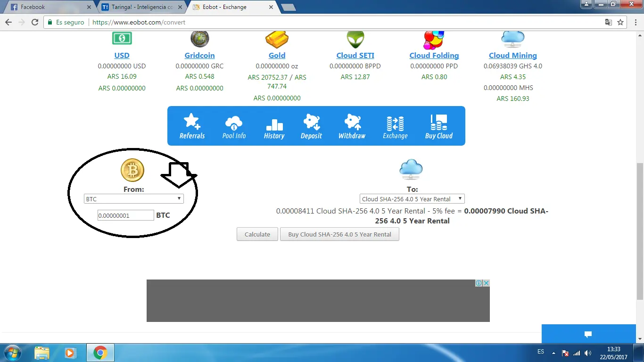
Task: Open the Referrals star icon
Action: point(192,121)
